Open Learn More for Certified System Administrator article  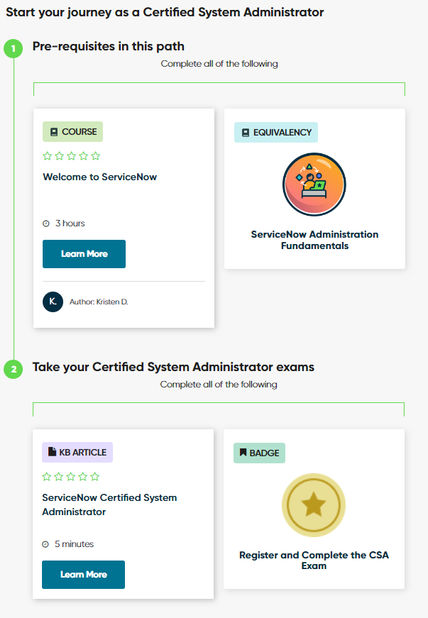83,575
